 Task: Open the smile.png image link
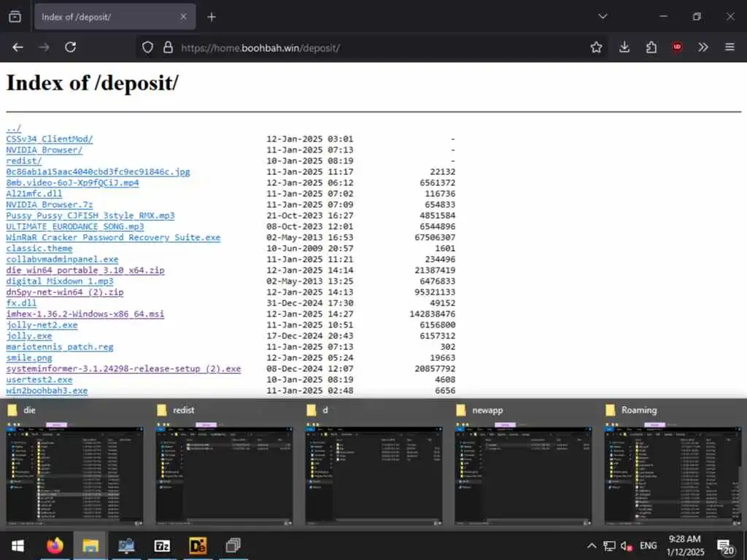[x=29, y=358]
